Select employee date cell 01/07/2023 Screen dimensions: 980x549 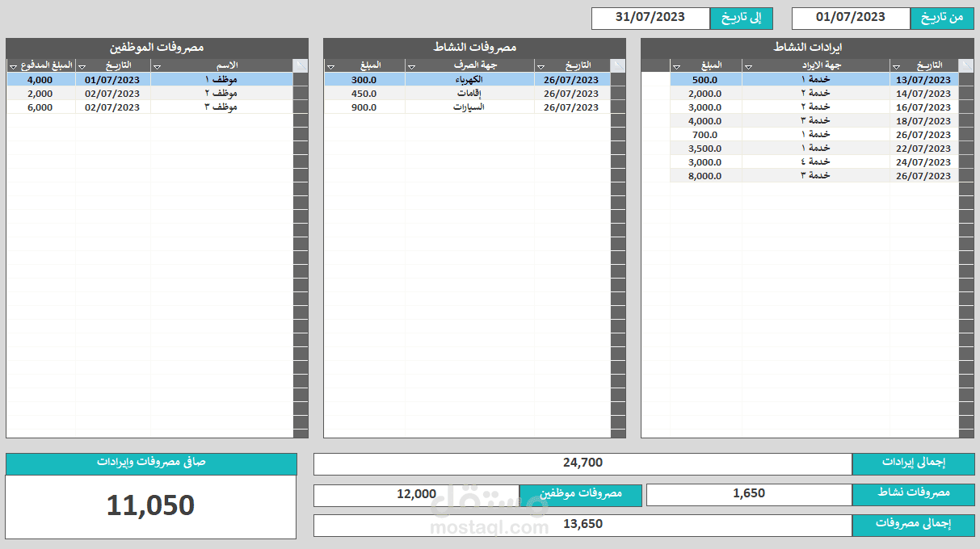(113, 80)
